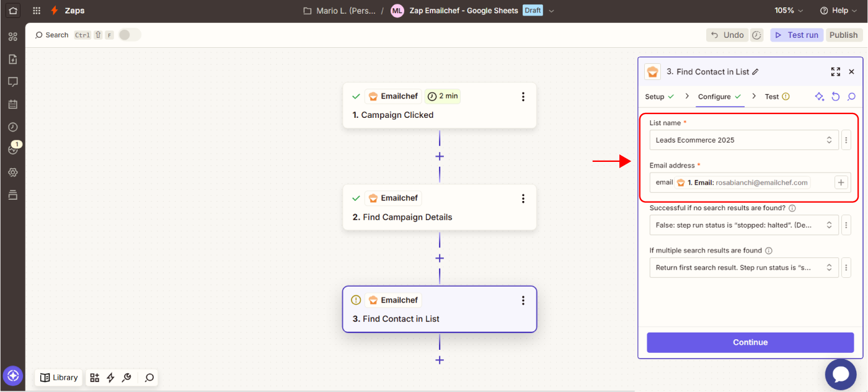Open the 105% zoom level dropdown
Image resolution: width=868 pixels, height=392 pixels.
(788, 11)
